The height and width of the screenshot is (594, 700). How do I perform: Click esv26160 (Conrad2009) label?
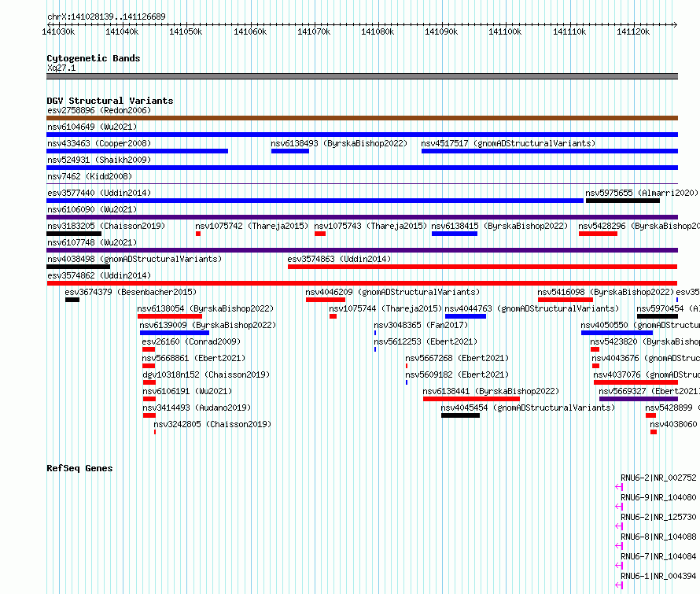click(x=191, y=341)
